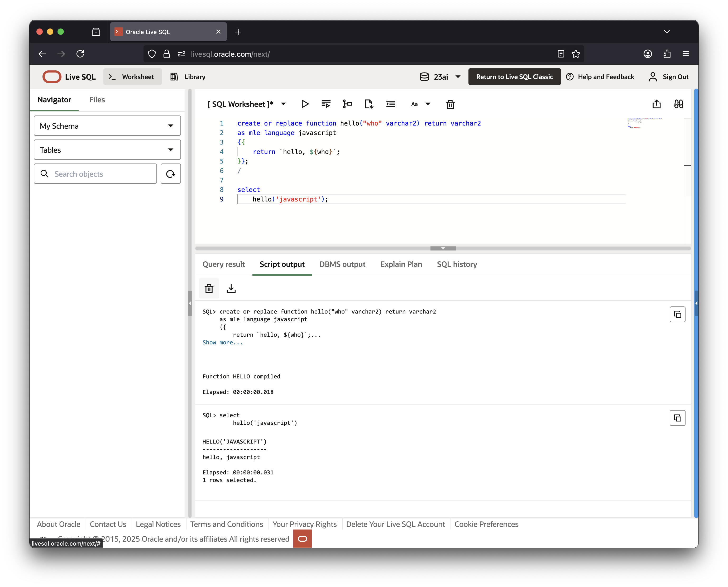Click the Show more... link

[x=223, y=343]
